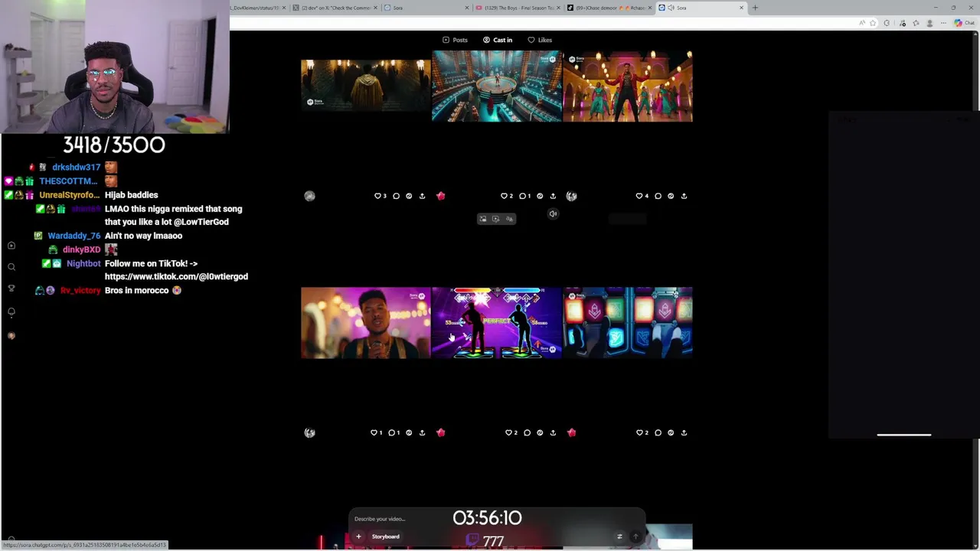The height and width of the screenshot is (551, 980).
Task: Add attachment with the plus button
Action: (358, 536)
